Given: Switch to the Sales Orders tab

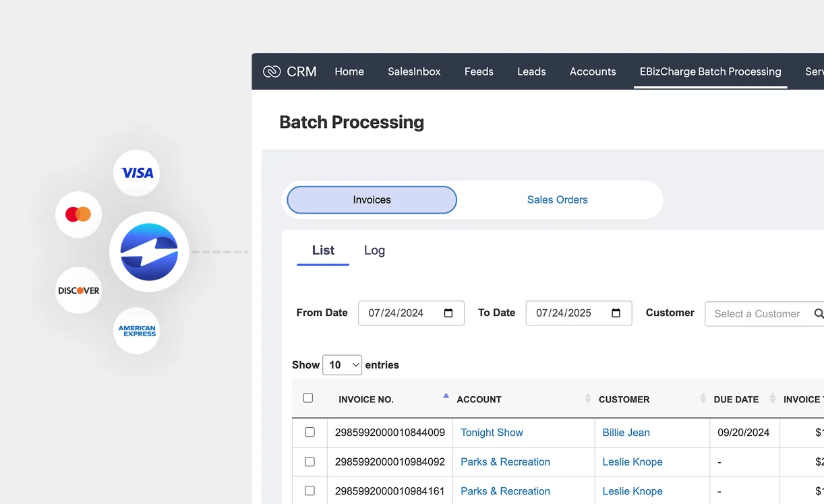Looking at the screenshot, I should pos(558,200).
